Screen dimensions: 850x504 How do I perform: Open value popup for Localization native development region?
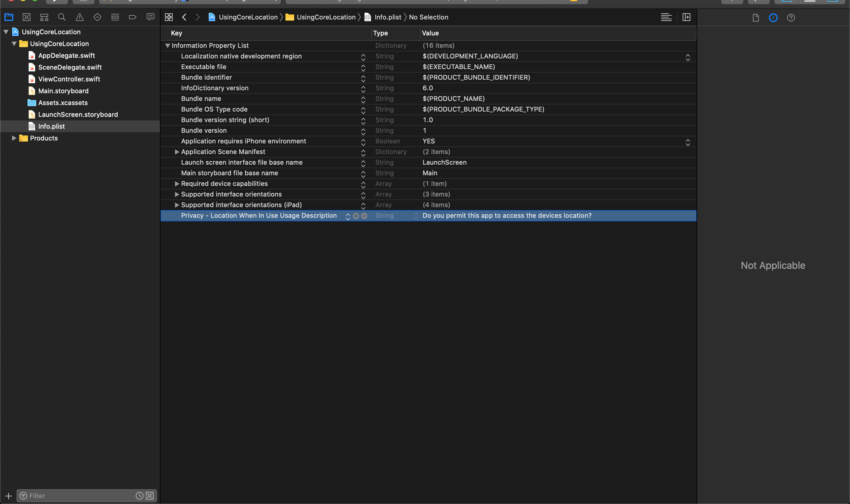click(688, 58)
